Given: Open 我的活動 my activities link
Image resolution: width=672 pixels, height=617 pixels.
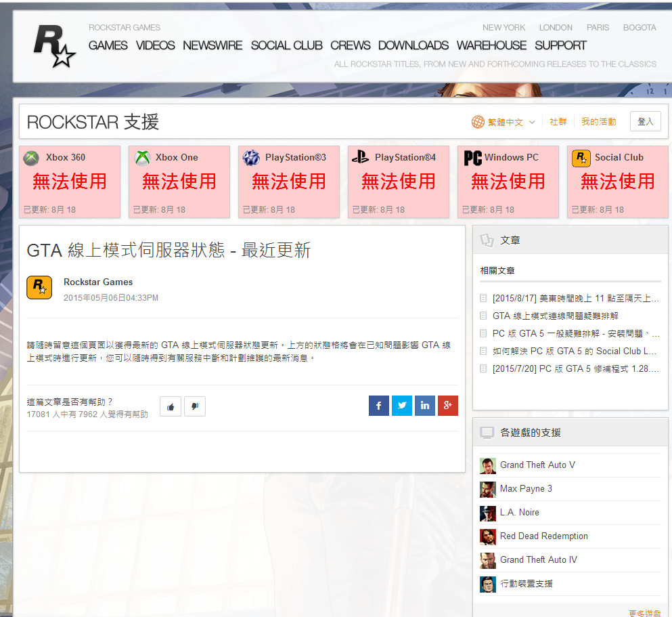Looking at the screenshot, I should click(x=599, y=122).
